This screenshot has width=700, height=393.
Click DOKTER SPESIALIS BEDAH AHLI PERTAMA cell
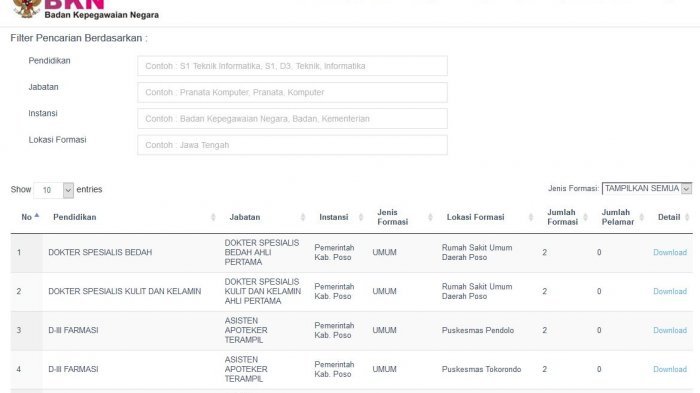[262, 252]
